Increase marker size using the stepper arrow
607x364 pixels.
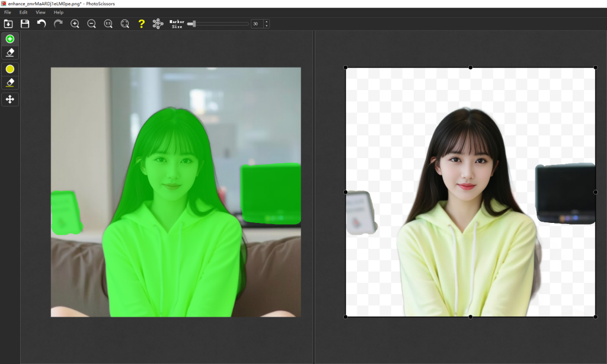[x=266, y=21]
